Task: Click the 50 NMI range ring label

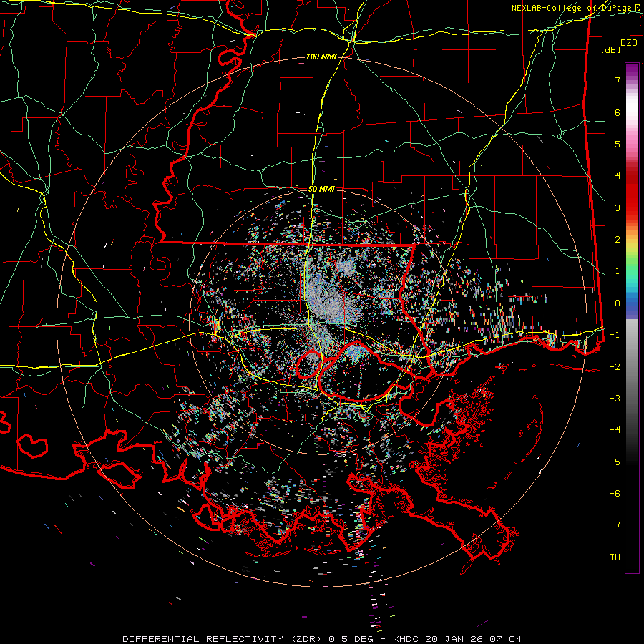Action: point(321,189)
